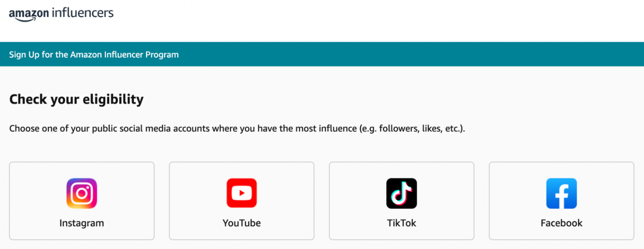Choose Instagram as your influence platform
Image resolution: width=644 pixels, height=249 pixels.
pos(81,201)
